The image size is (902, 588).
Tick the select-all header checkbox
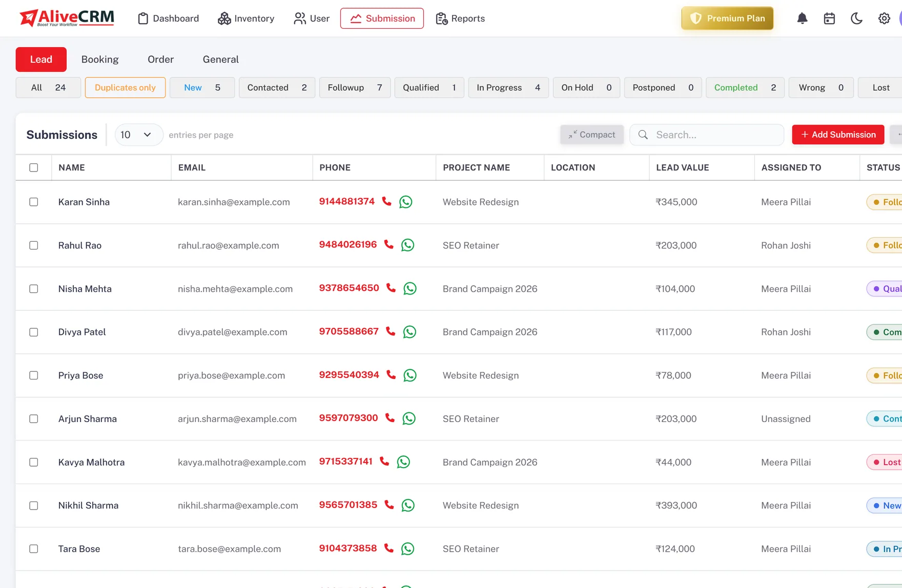point(34,167)
